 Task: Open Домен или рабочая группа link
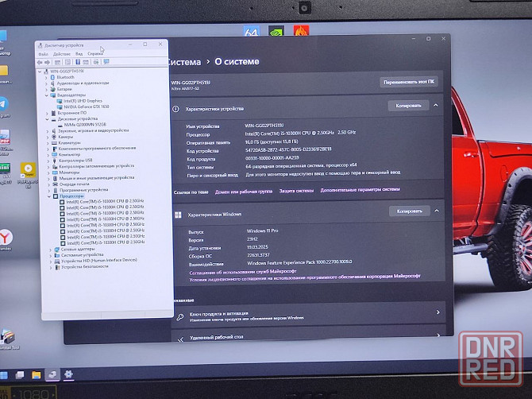[x=244, y=192]
